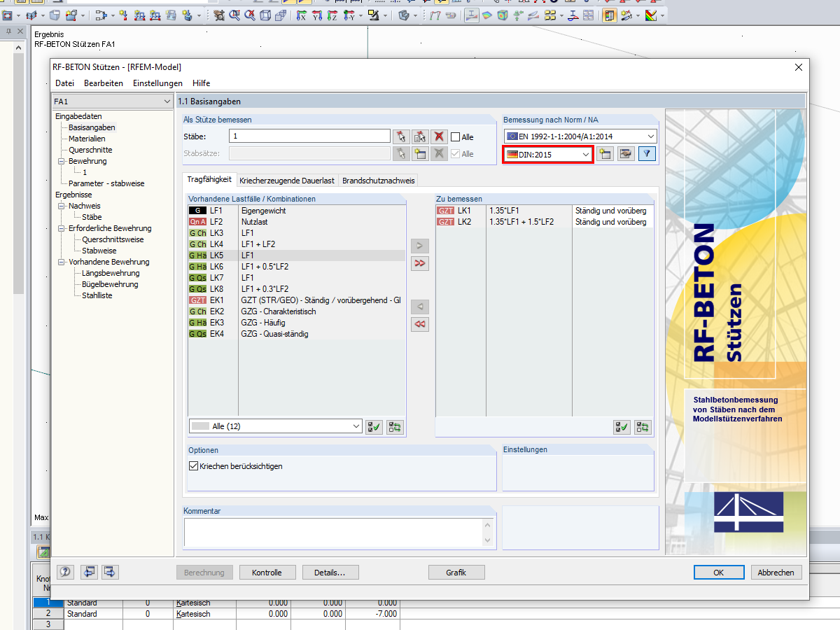Collapse the Nachweis tree node
Screen dimensions: 840x630
pos(62,206)
